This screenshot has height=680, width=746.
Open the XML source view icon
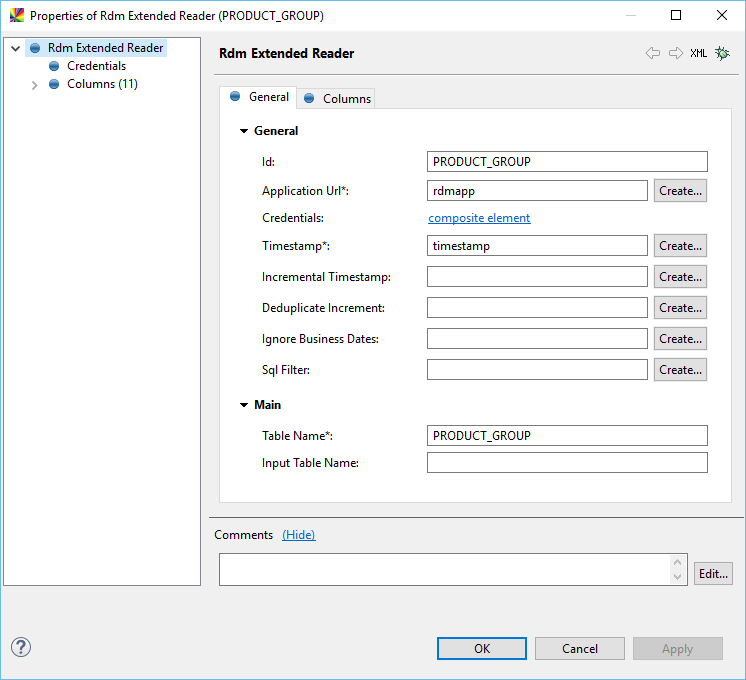coord(699,53)
